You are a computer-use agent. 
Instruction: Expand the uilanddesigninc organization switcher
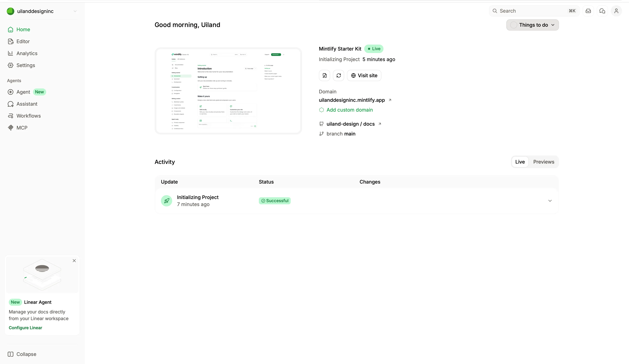pos(42,11)
